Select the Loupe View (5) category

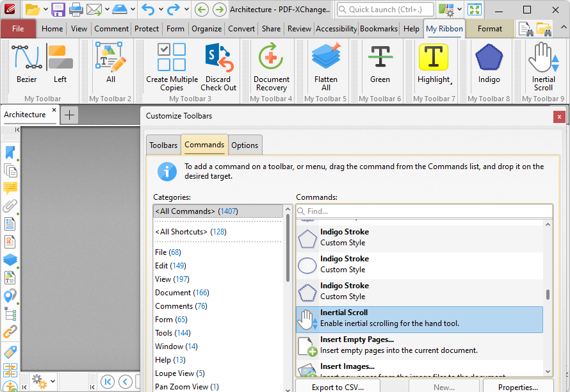(218, 373)
